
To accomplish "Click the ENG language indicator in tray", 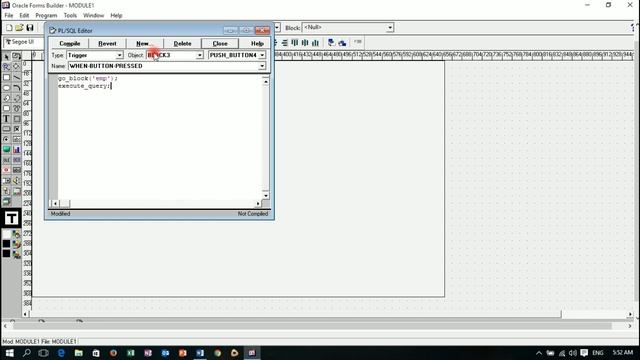I will 598,353.
